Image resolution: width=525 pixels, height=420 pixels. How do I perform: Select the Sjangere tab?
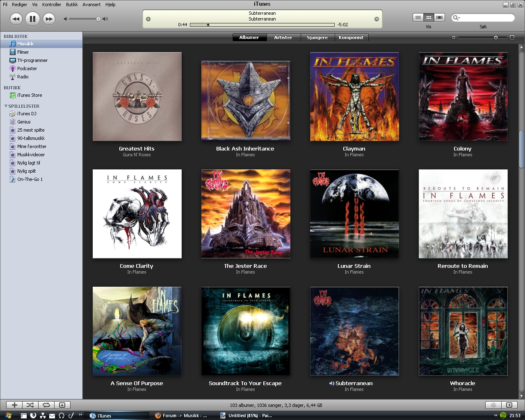tap(317, 37)
